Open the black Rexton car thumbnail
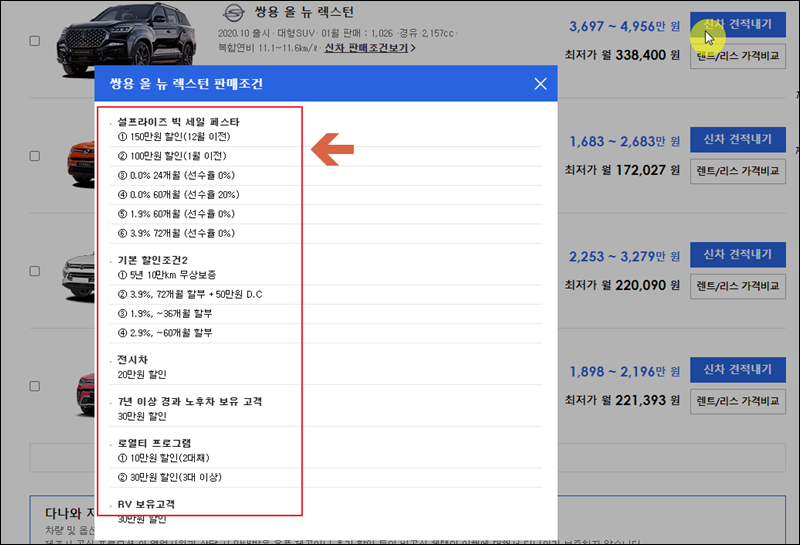 pos(126,38)
